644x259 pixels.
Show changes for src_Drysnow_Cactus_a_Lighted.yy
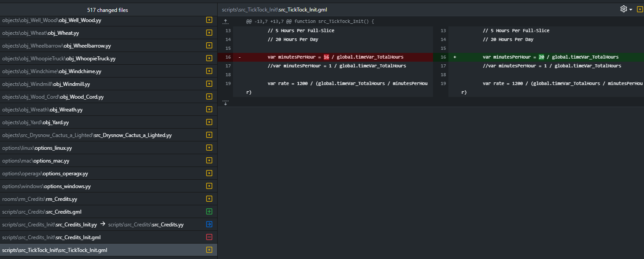[108, 135]
